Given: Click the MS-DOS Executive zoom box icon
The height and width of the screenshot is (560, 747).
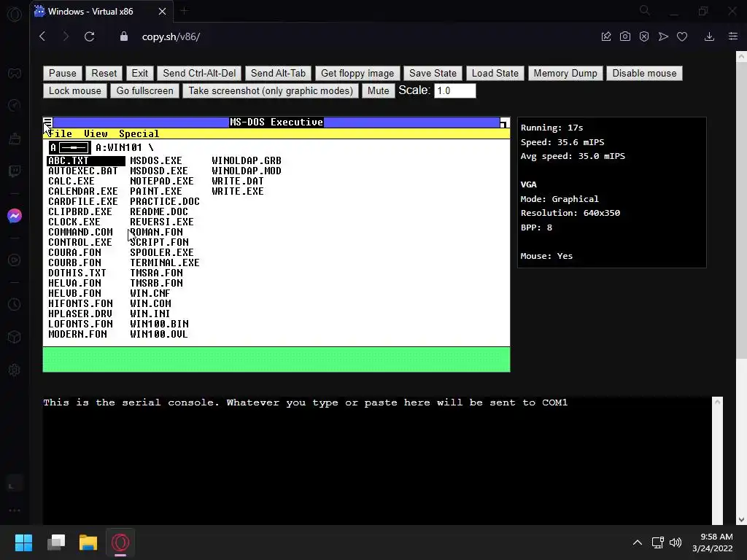Looking at the screenshot, I should pos(504,122).
